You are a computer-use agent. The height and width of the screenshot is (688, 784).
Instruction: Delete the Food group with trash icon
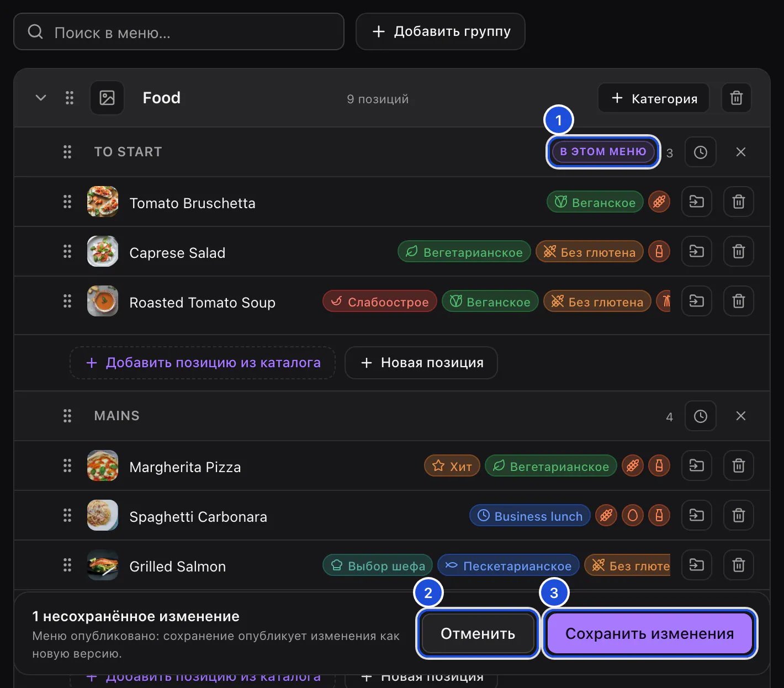coord(737,98)
